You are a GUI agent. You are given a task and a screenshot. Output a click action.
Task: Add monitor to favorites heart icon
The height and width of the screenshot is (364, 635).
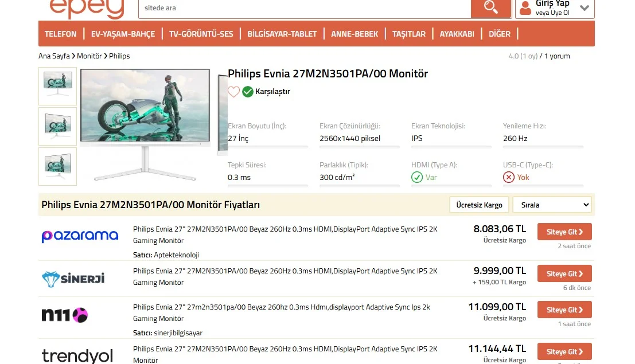click(x=233, y=92)
